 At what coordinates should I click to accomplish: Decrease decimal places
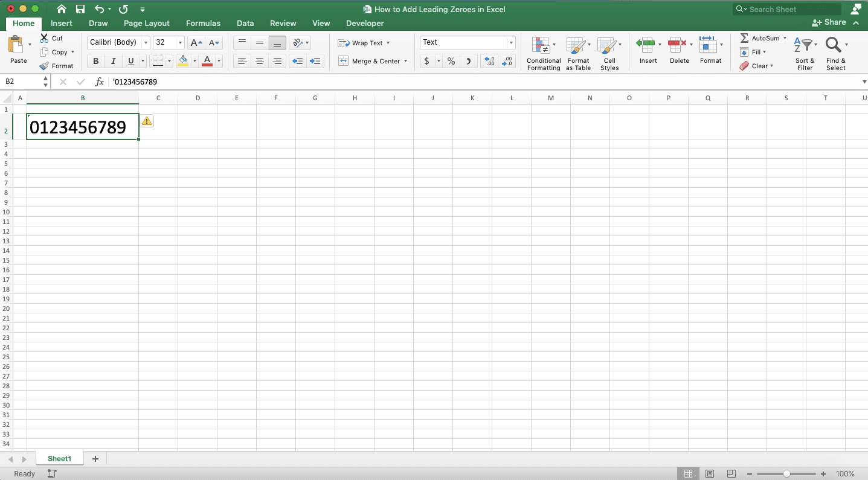[x=507, y=61]
